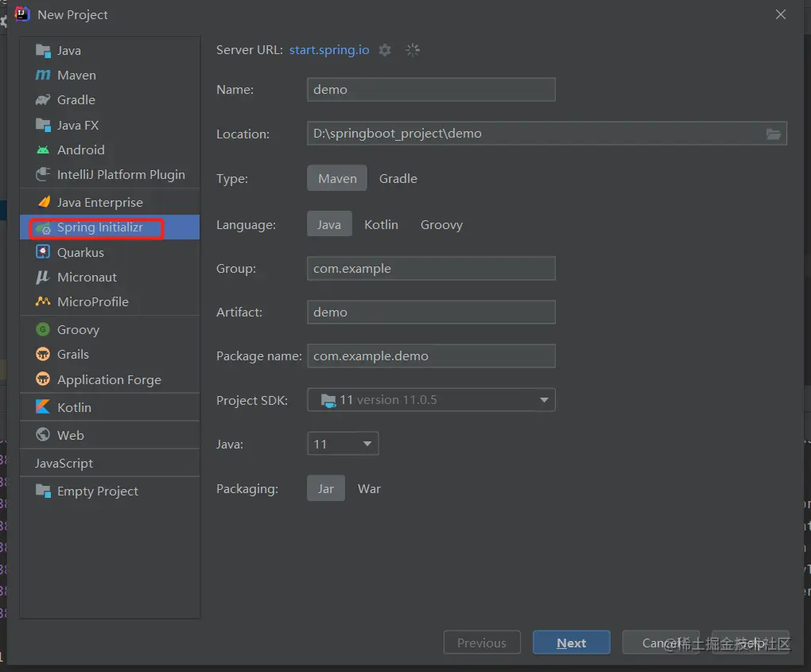
Task: Click the Artifact field
Action: pos(432,312)
